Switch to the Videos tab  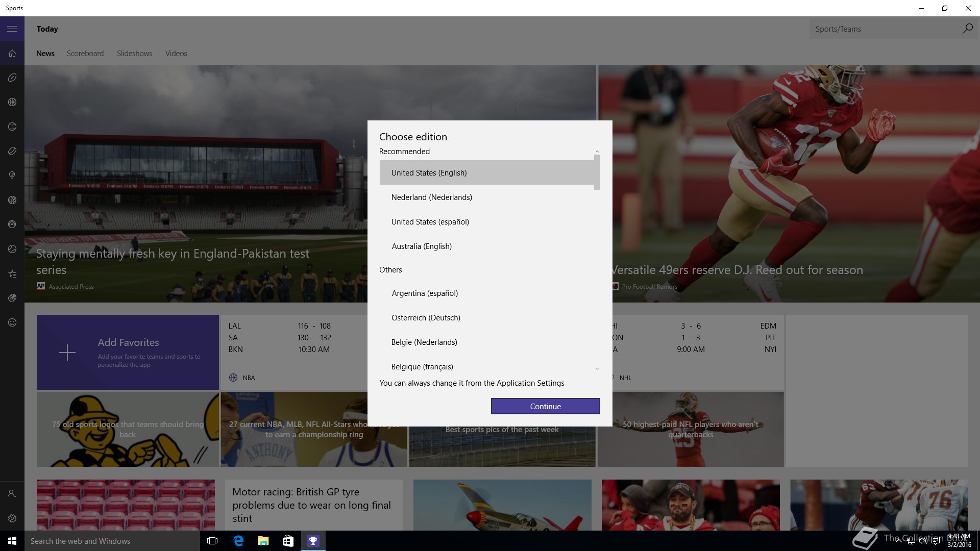tap(176, 54)
